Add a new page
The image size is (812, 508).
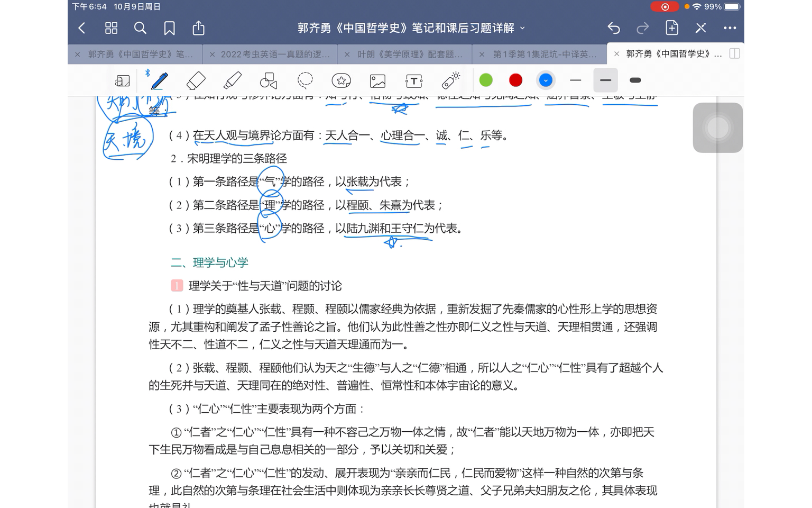tap(672, 28)
